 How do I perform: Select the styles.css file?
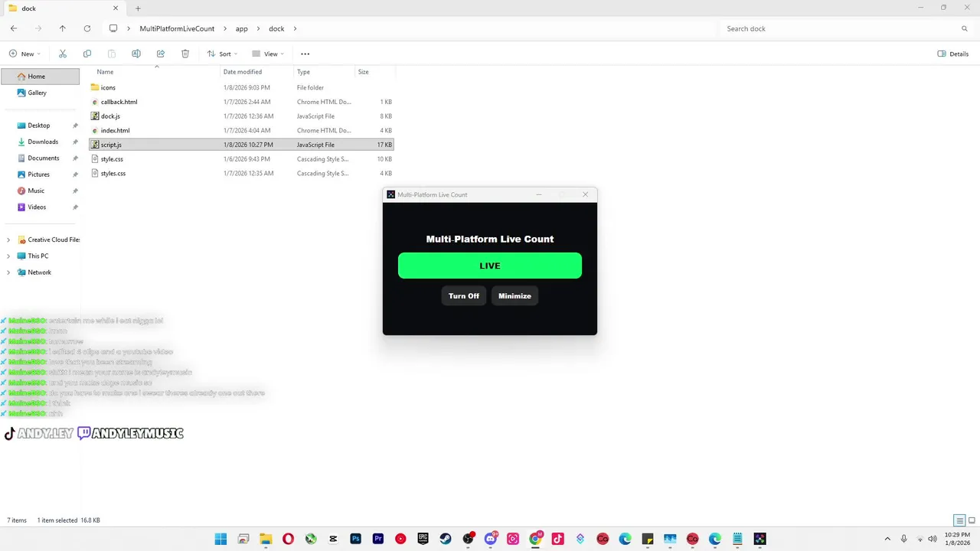point(241,174)
